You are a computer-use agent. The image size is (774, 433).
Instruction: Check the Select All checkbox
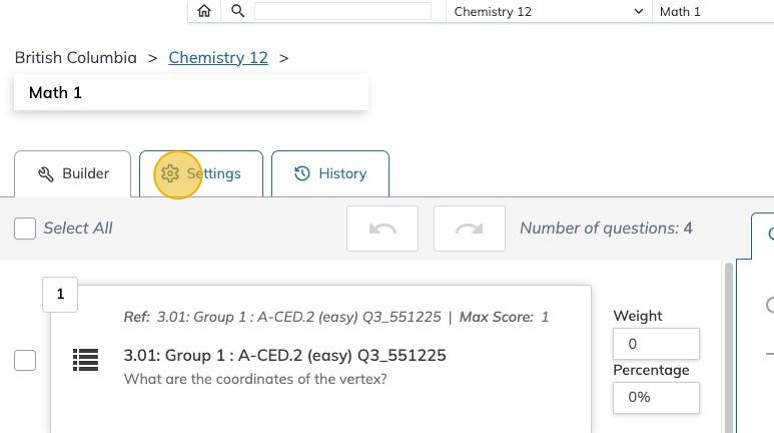(x=25, y=229)
